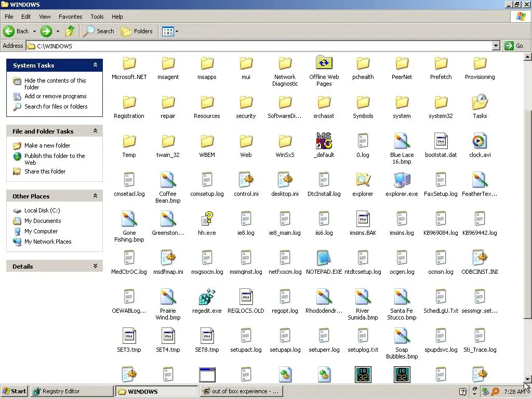The height and width of the screenshot is (399, 532).
Task: Click the help question mark tray icon
Action: click(462, 392)
